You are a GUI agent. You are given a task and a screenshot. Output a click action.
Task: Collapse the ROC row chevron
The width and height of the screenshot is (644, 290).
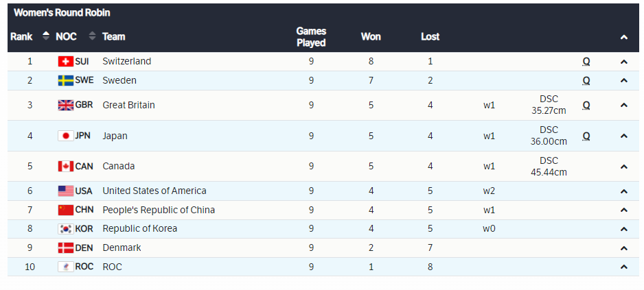tap(623, 267)
